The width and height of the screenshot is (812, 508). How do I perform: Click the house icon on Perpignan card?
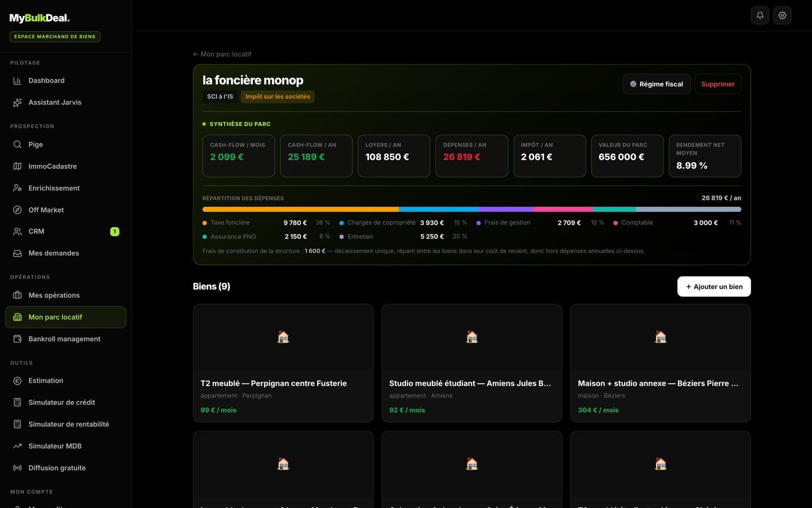click(x=283, y=337)
